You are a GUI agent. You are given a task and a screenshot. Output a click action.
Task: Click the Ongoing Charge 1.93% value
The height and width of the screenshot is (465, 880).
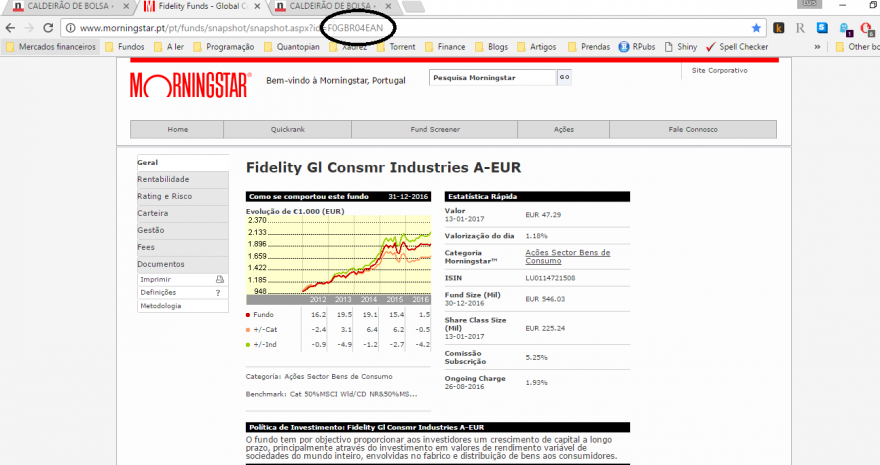(537, 383)
